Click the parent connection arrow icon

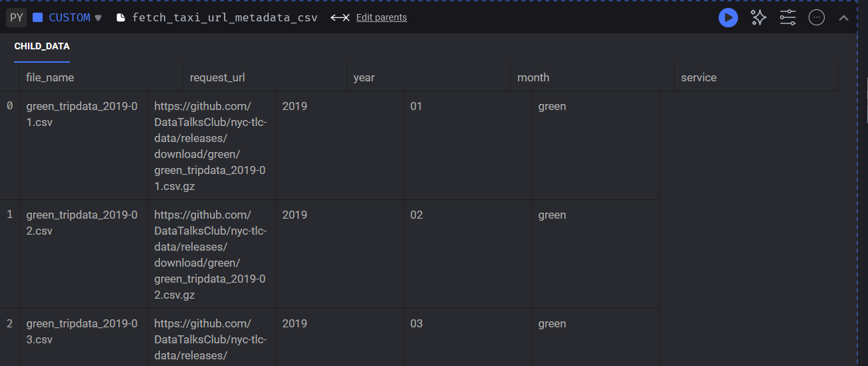[340, 18]
